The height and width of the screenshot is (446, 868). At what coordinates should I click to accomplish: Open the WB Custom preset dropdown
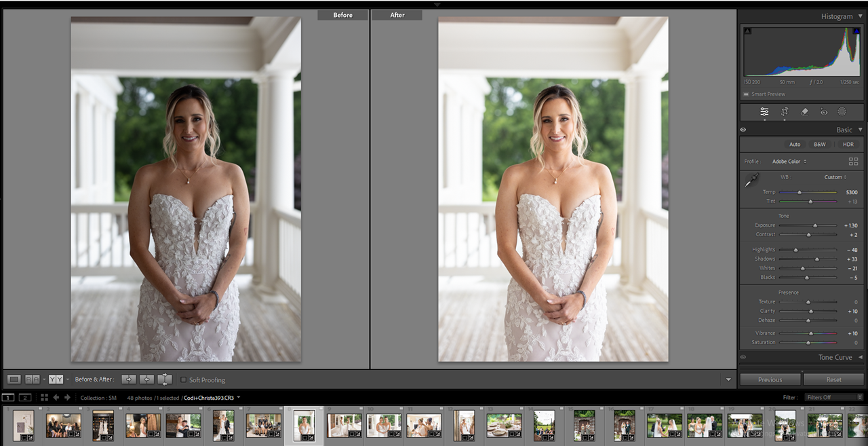point(835,177)
